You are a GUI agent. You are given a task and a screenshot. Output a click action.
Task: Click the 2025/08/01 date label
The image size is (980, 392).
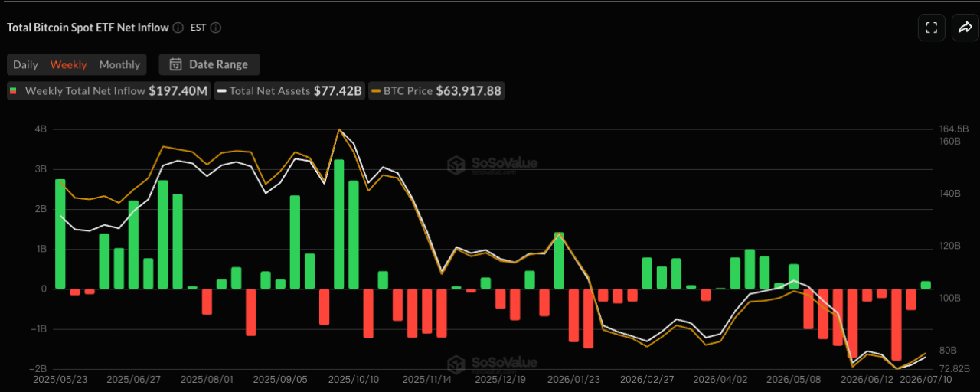point(207,379)
